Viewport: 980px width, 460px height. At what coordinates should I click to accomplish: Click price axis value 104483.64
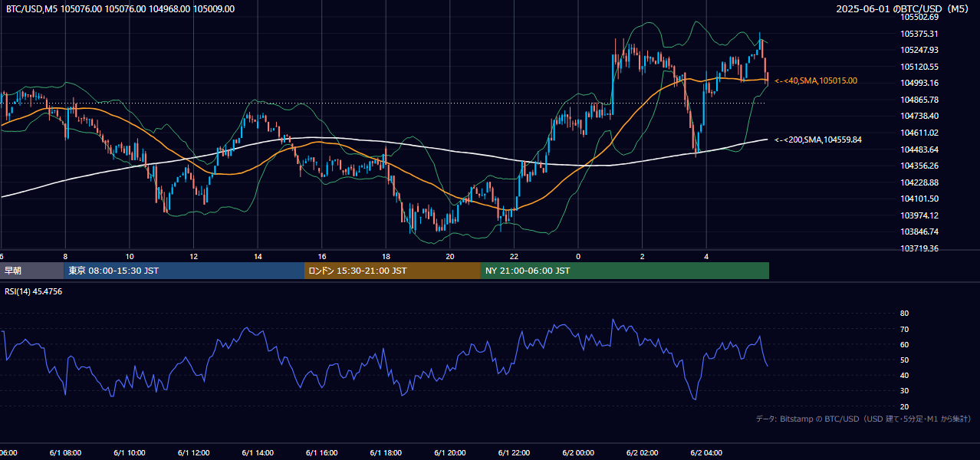point(919,149)
